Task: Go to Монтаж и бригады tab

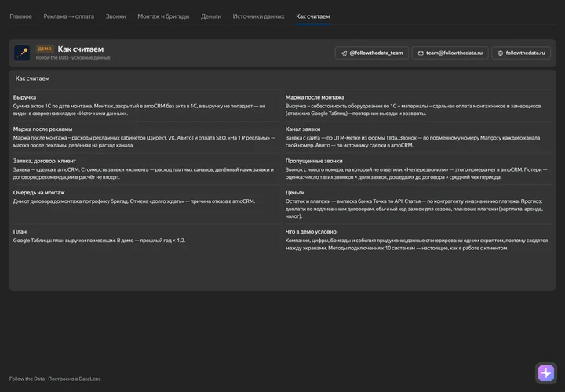Action: click(163, 16)
